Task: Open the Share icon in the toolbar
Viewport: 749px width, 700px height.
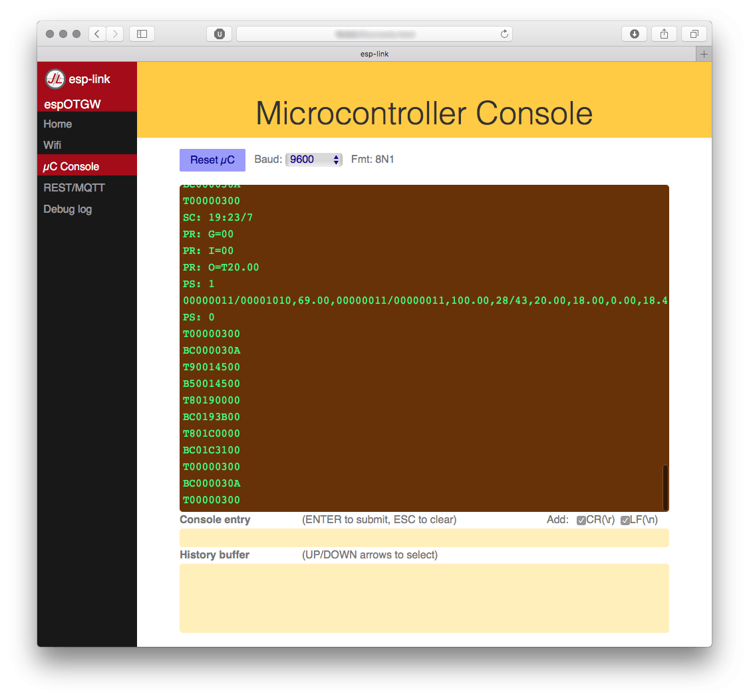Action: click(664, 34)
